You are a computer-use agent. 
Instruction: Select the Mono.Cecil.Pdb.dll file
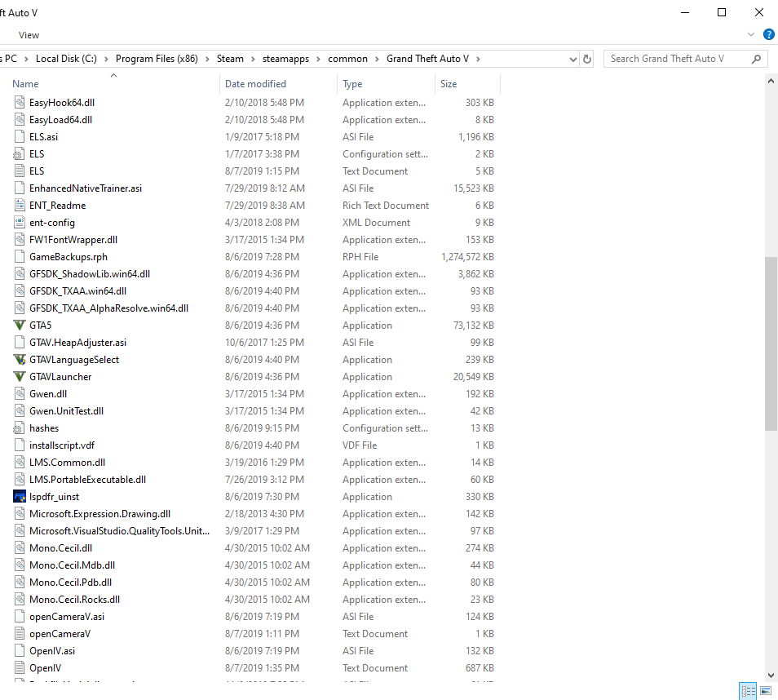pyautogui.click(x=70, y=583)
